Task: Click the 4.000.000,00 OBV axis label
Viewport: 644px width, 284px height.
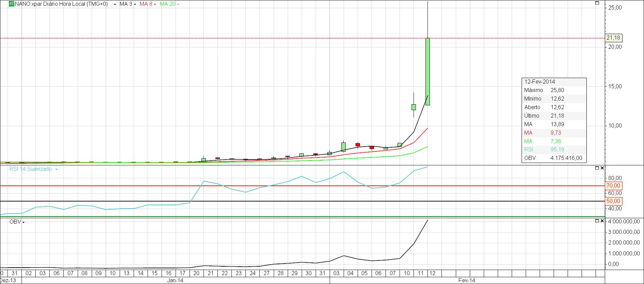Action: [x=623, y=222]
